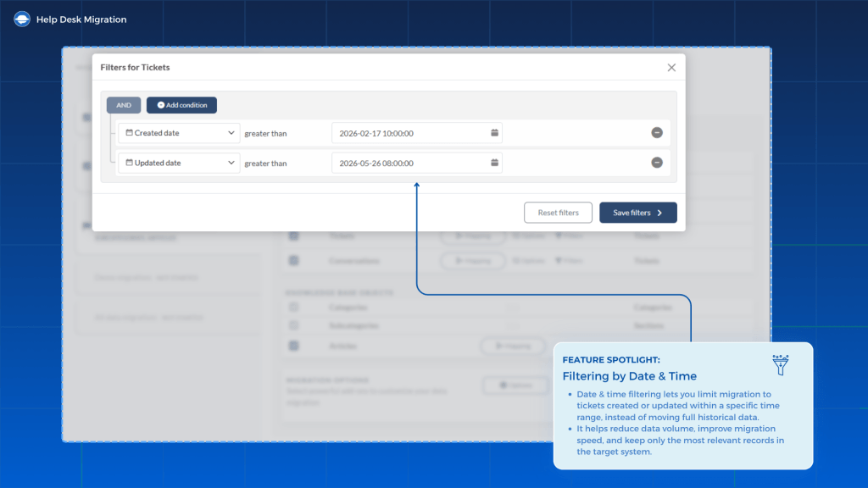Click the 'Help Desk Migration' title text
The height and width of the screenshot is (488, 868).
click(x=81, y=19)
